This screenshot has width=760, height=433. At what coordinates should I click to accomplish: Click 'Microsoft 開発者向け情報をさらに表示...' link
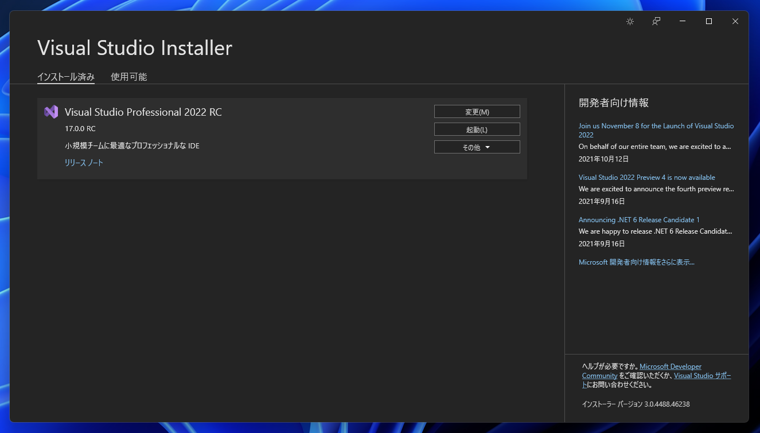(636, 262)
